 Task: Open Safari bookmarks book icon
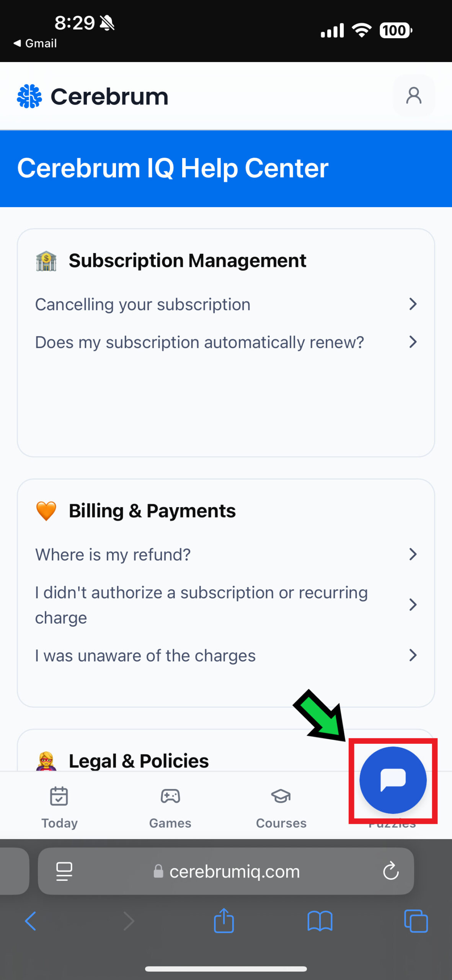[x=320, y=921]
